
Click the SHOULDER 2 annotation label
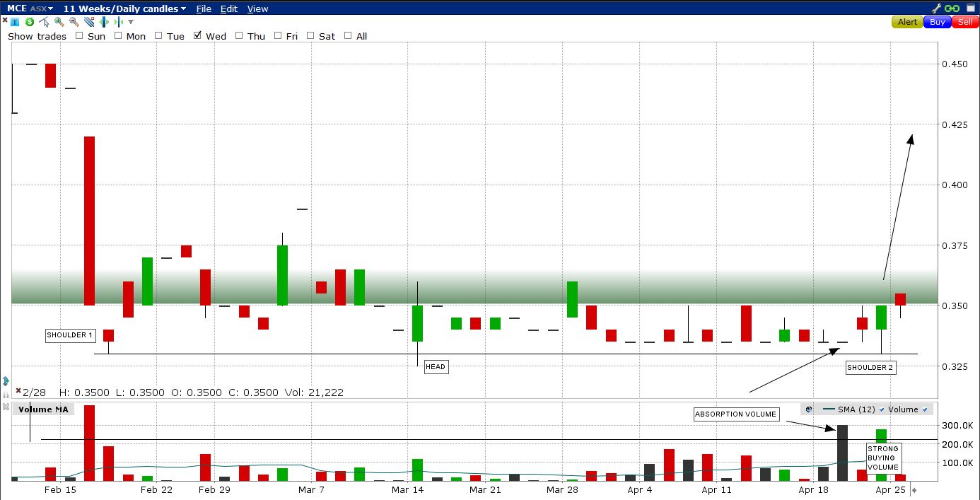pos(870,367)
